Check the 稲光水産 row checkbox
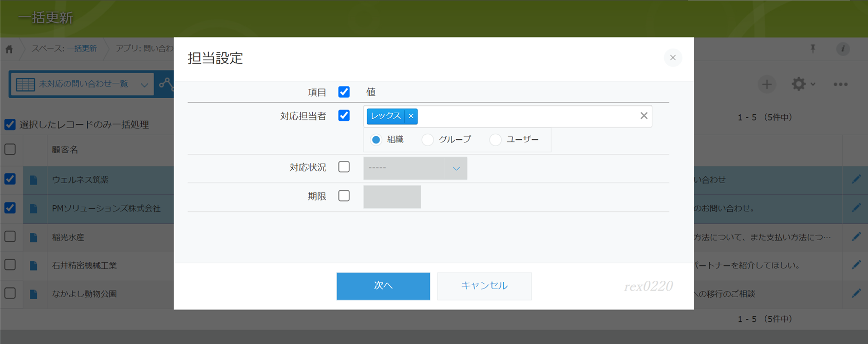868x344 pixels. click(10, 237)
